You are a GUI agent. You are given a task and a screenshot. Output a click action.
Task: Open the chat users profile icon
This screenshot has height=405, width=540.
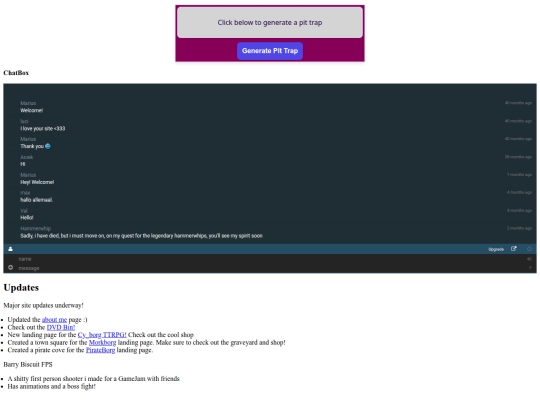pos(10,249)
